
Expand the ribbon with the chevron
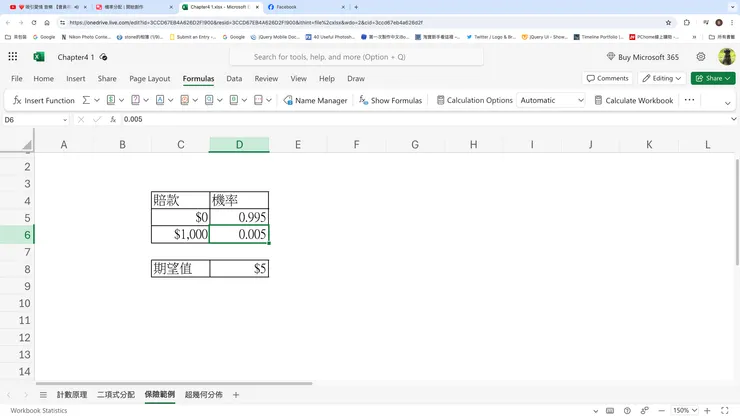[x=727, y=103]
